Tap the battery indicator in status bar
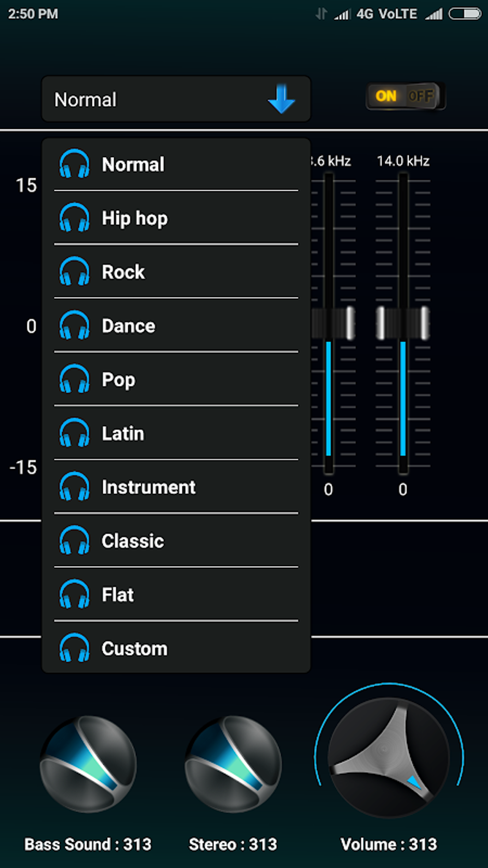The width and height of the screenshot is (488, 868). click(x=465, y=14)
